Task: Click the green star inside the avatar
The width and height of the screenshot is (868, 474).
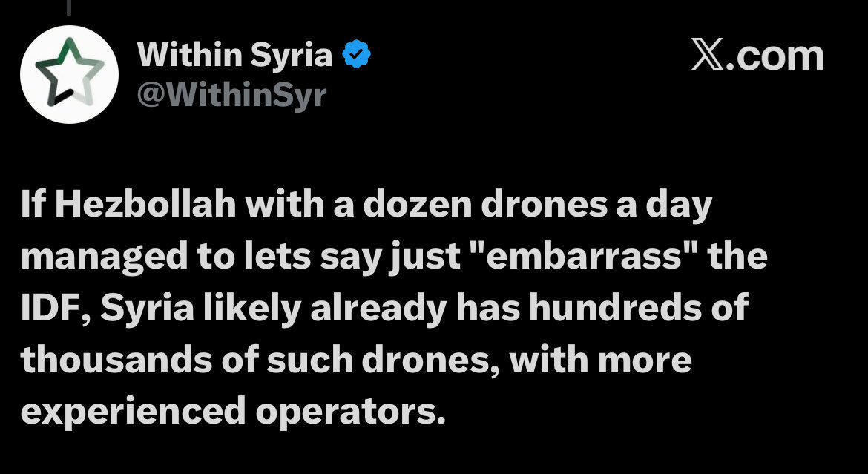Action: click(x=69, y=73)
